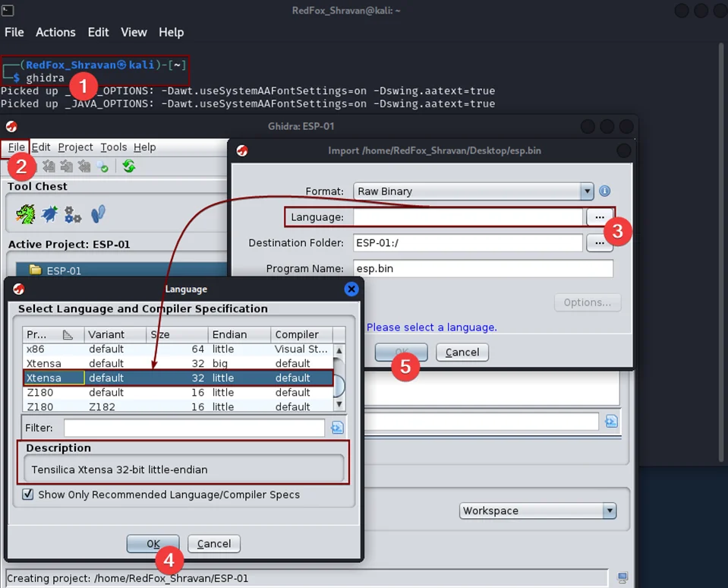
Task: Click the browse button beside Destination Folder
Action: [600, 243]
